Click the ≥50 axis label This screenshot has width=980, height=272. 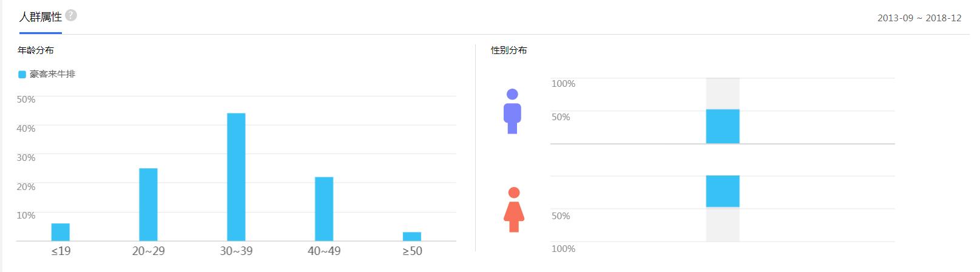[x=412, y=251]
